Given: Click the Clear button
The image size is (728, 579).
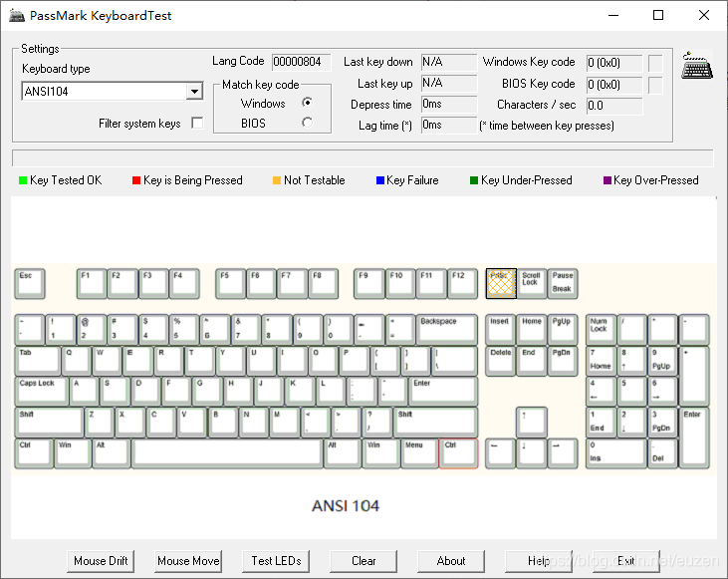Looking at the screenshot, I should click(x=364, y=561).
